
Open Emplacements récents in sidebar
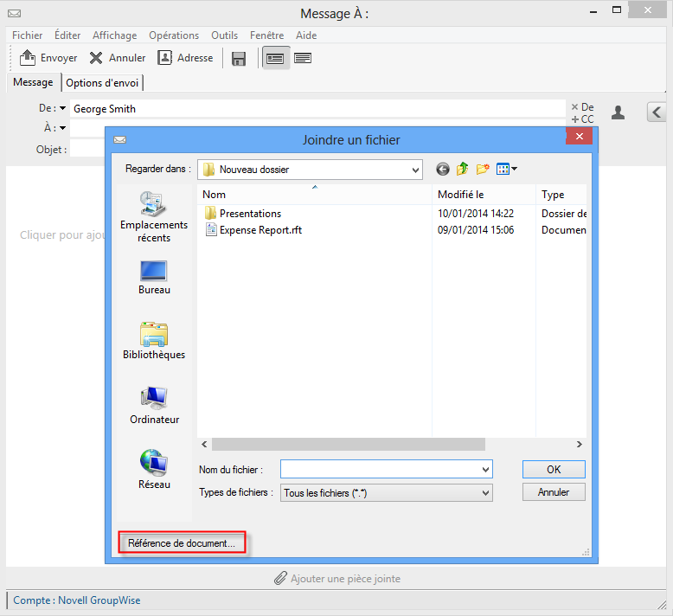[154, 217]
